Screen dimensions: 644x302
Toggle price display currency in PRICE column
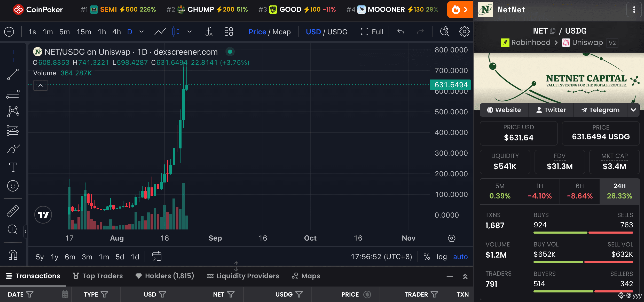click(x=367, y=295)
